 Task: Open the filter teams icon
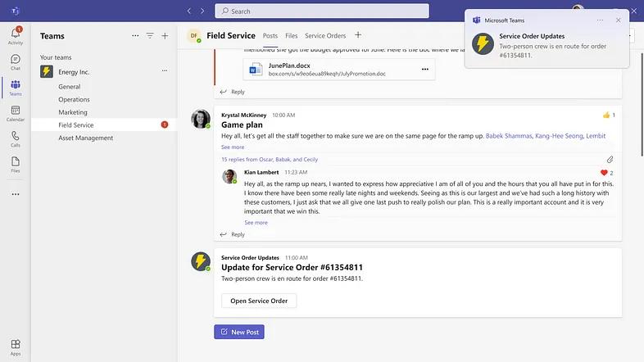tap(150, 36)
